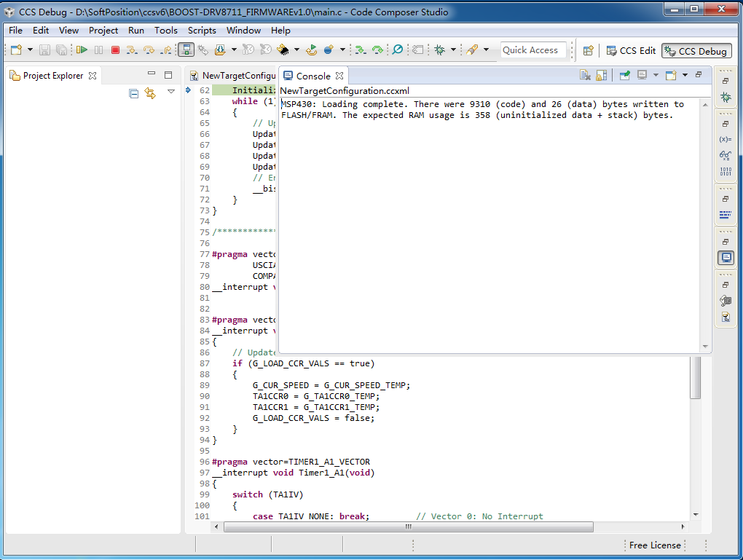Click the CCS Debug perspective button

696,50
